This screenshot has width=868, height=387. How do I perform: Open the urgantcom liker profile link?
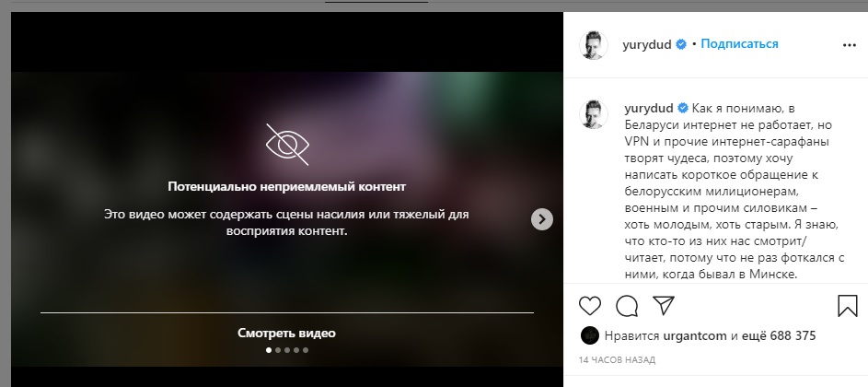pyautogui.click(x=695, y=335)
